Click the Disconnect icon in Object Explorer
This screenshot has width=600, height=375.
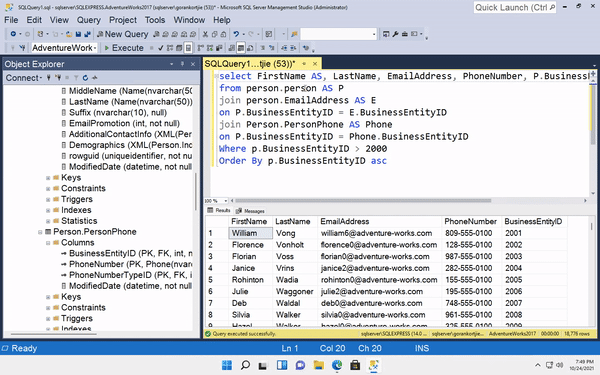pyautogui.click(x=58, y=78)
